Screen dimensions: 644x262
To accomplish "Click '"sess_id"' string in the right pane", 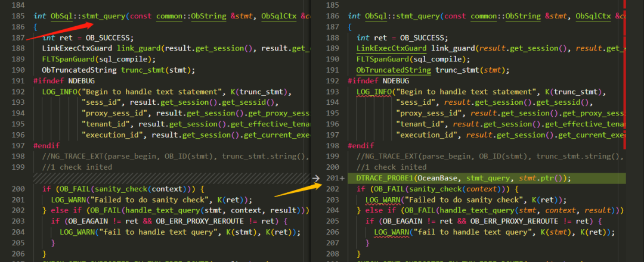I will point(416,102).
